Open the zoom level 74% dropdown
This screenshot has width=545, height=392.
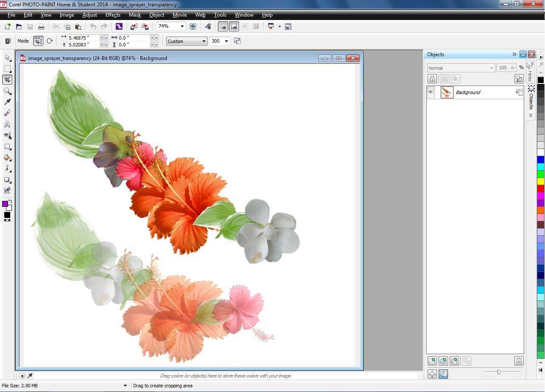point(182,26)
